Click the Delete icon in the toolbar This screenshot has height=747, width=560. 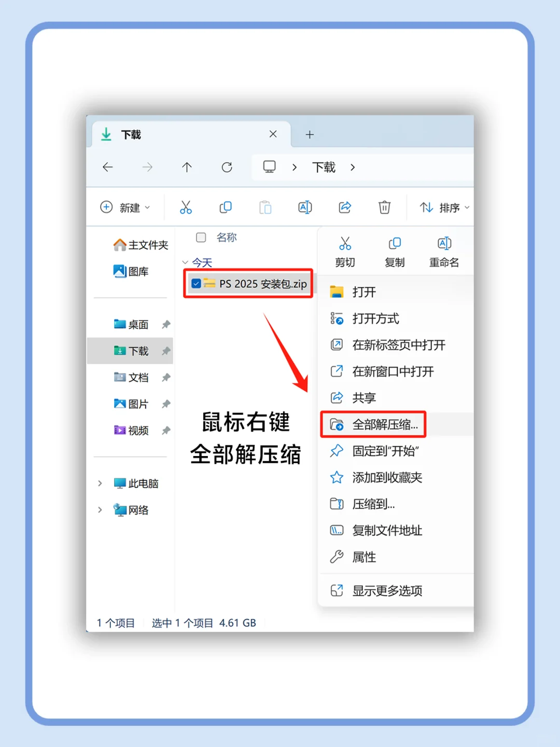(384, 207)
